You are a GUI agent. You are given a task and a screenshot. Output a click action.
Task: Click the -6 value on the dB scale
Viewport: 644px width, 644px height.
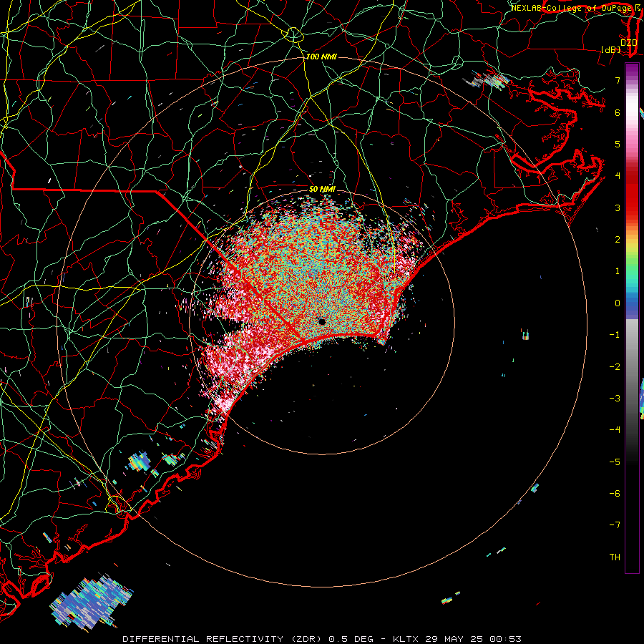[x=615, y=494]
